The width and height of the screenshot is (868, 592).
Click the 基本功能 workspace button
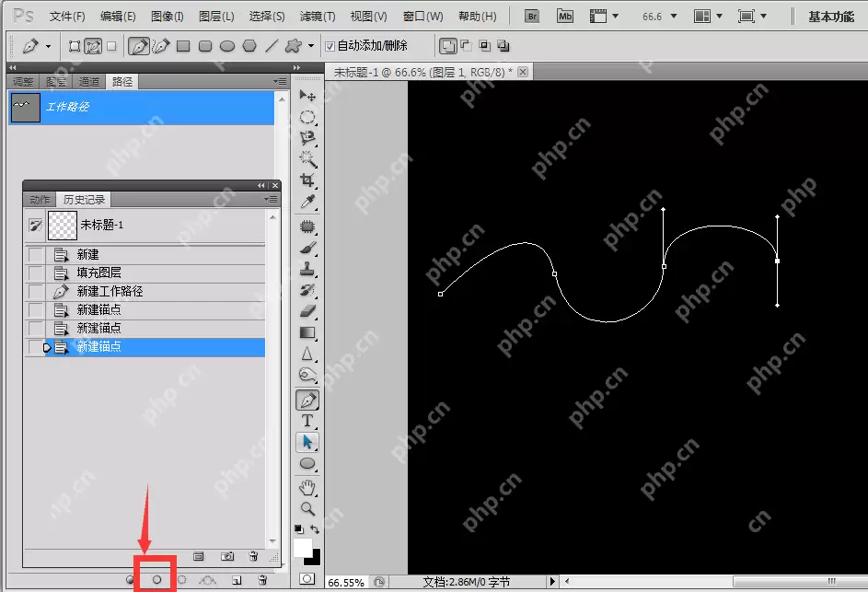830,17
